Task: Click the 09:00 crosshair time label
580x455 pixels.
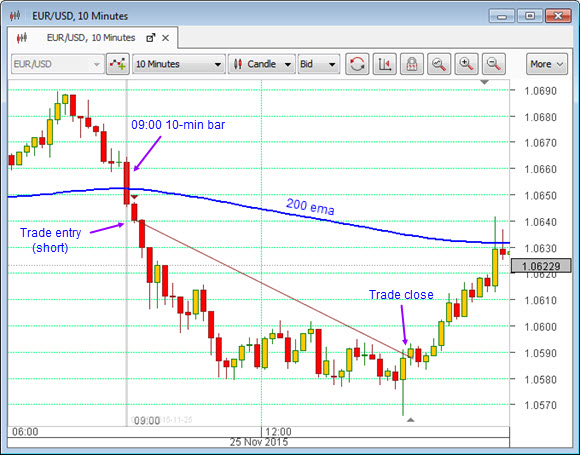Action: click(x=147, y=421)
